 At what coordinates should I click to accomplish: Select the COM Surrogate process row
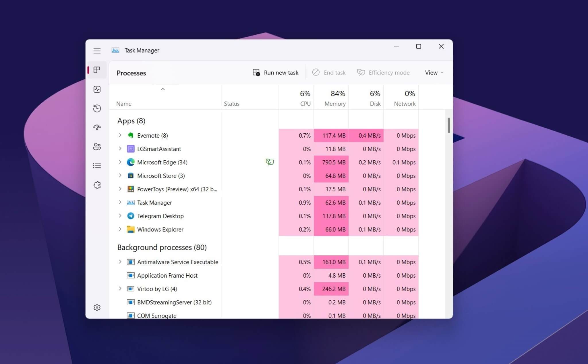[x=264, y=315]
